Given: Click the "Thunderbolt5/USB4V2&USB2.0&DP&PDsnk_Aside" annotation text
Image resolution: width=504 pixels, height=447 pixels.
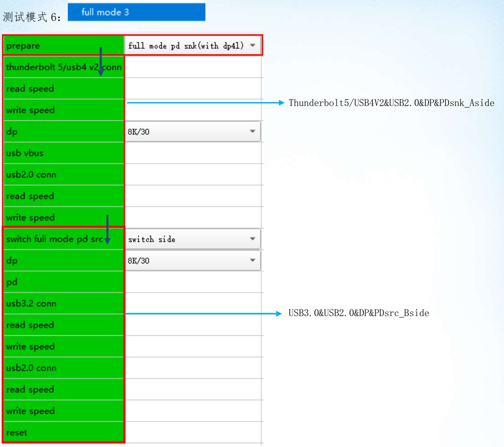Looking at the screenshot, I should [x=391, y=103].
